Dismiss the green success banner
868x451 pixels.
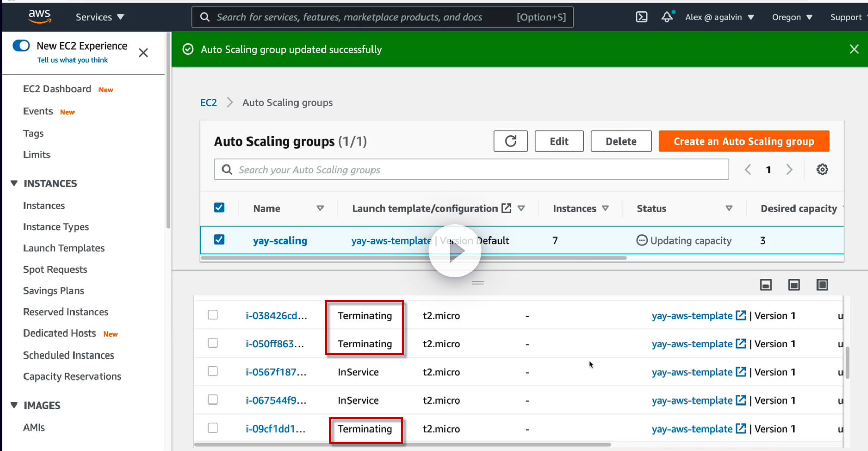coord(854,50)
